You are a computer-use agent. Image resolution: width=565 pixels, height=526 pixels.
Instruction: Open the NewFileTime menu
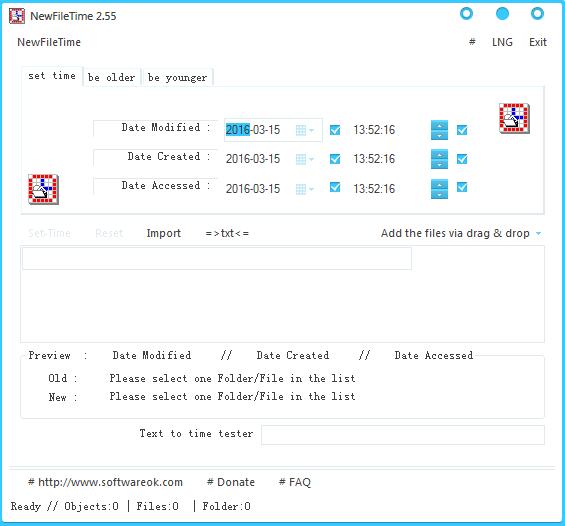[49, 42]
